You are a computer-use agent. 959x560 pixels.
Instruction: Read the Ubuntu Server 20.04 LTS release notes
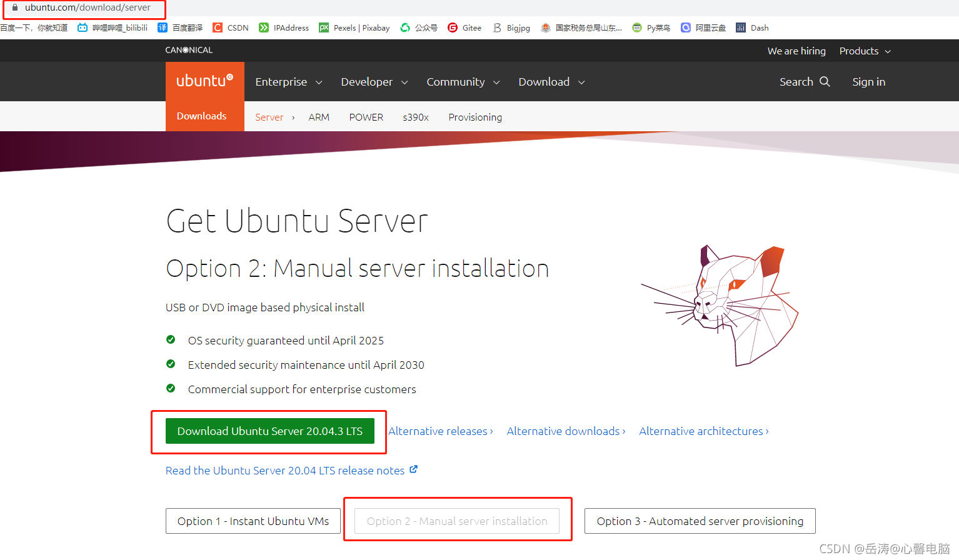(285, 471)
